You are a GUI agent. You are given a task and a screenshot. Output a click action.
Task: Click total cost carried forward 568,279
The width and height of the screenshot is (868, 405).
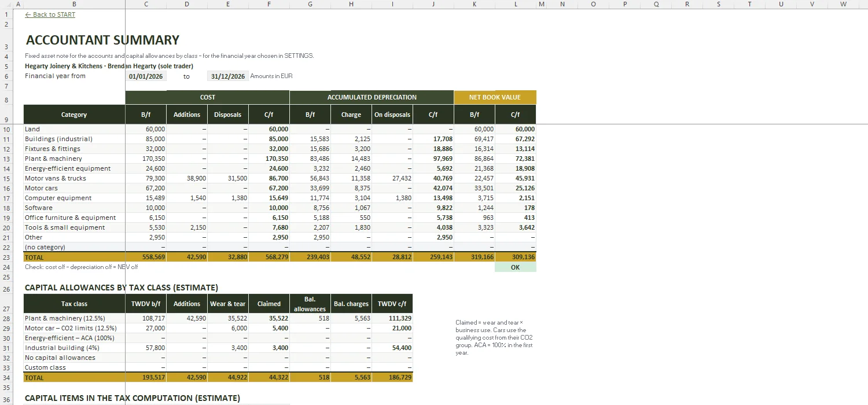269,257
